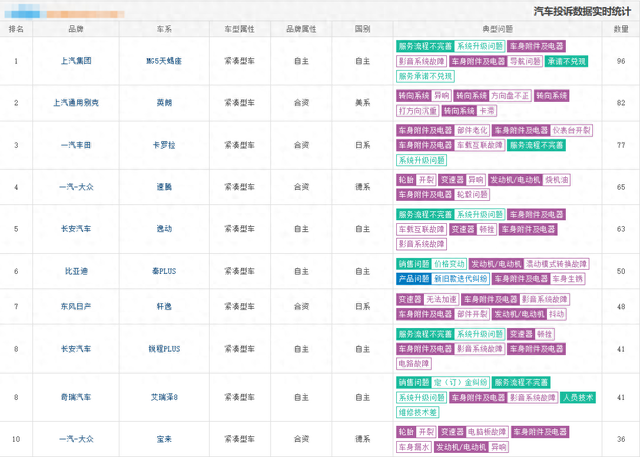Click the complaint count 65
640x457 pixels.
coord(621,187)
